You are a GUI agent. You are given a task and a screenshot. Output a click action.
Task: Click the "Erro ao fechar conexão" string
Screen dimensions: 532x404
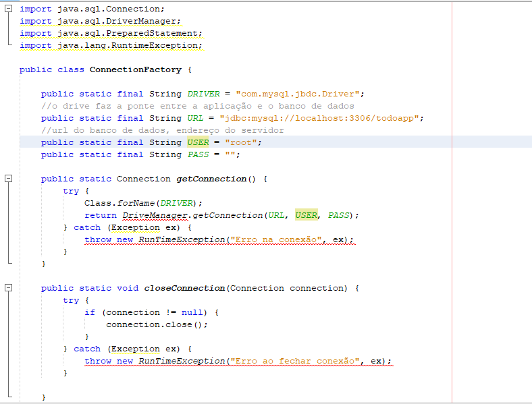tap(295, 361)
